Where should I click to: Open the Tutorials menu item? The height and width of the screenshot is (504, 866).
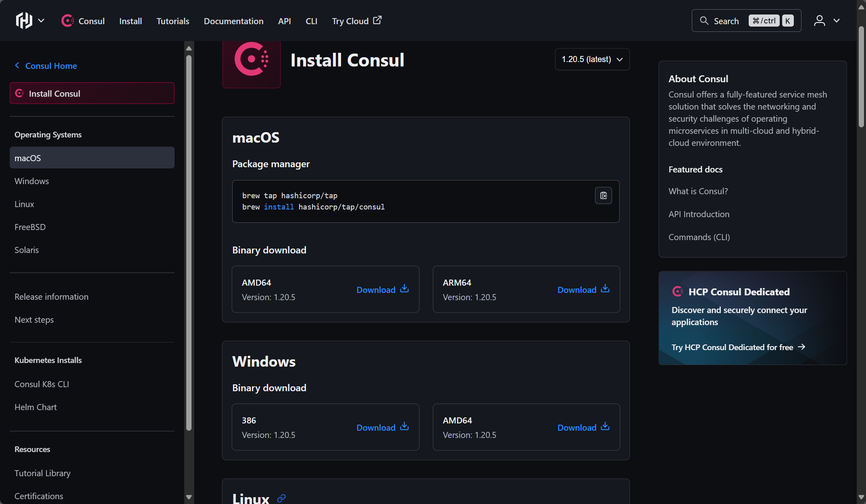pos(173,21)
